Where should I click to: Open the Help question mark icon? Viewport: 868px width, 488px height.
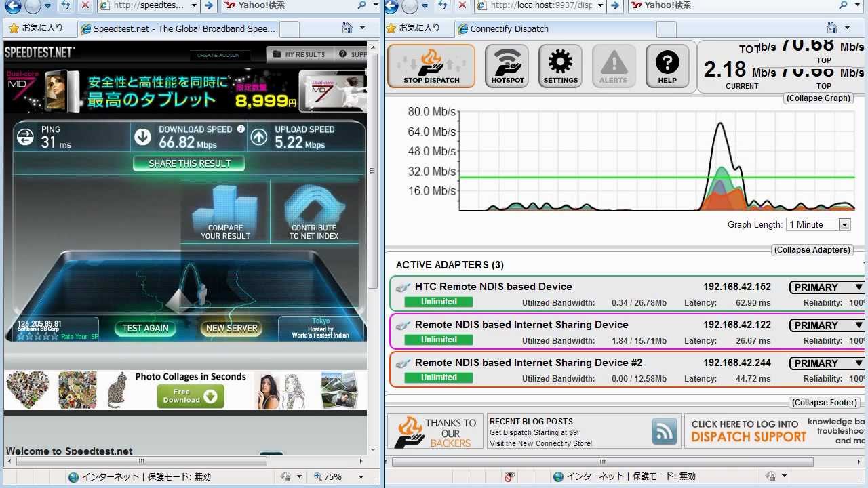(x=667, y=66)
